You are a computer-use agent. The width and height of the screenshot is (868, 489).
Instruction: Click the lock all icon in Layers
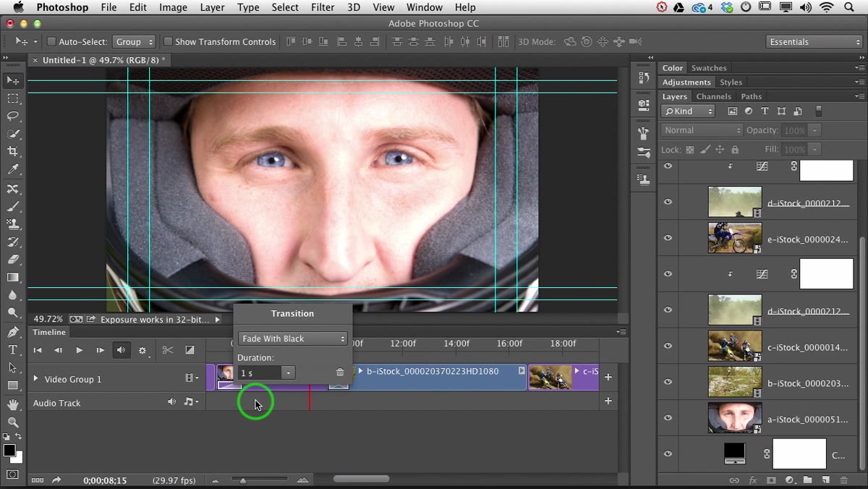coord(735,150)
